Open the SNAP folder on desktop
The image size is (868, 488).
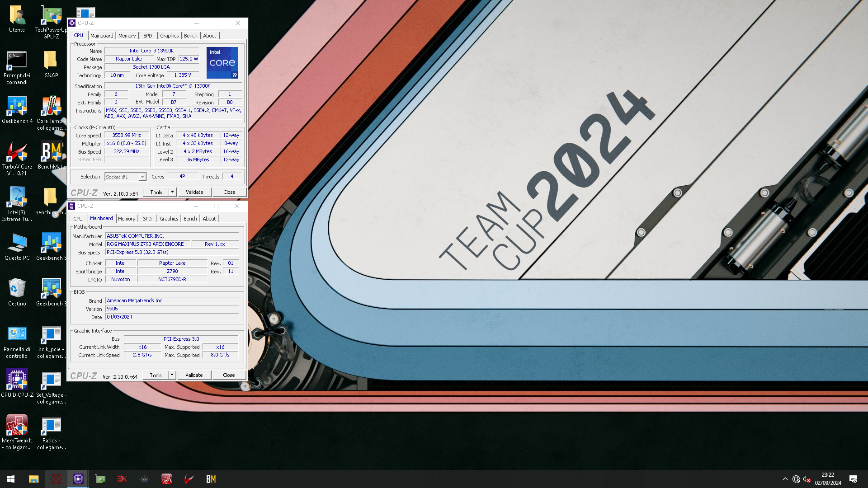51,65
